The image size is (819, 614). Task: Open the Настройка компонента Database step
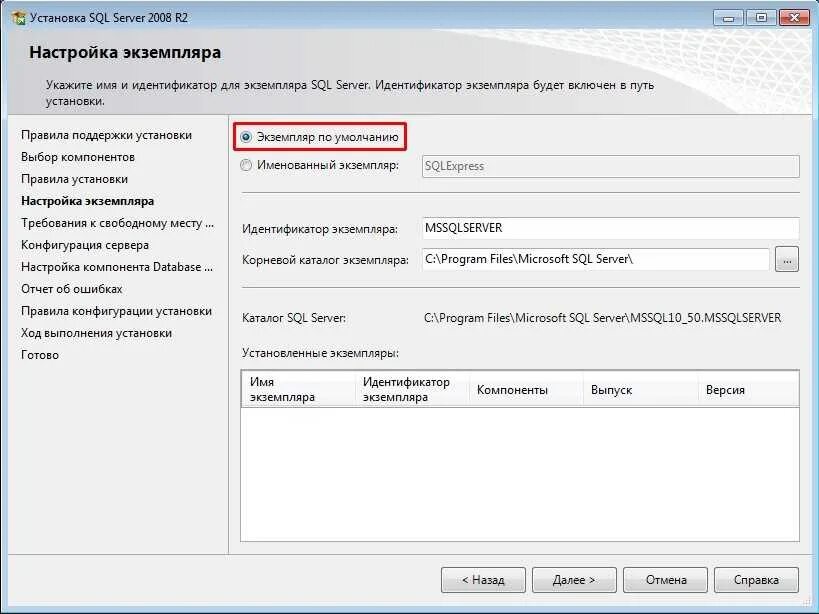click(117, 267)
